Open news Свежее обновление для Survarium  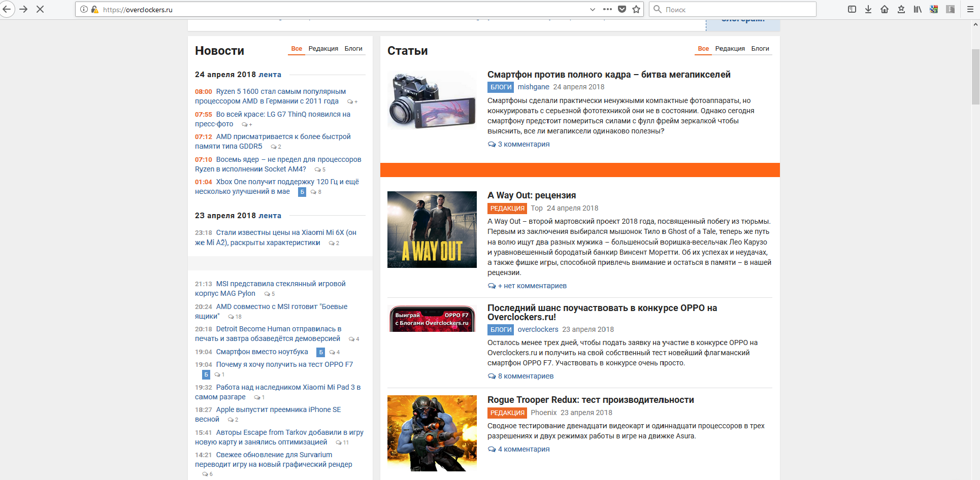coord(274,460)
